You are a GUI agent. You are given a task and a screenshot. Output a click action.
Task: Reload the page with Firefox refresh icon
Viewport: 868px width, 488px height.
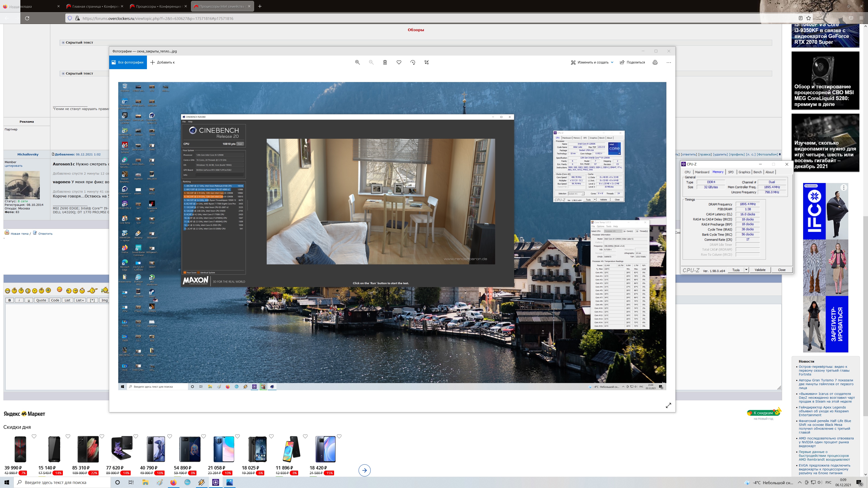tap(27, 18)
